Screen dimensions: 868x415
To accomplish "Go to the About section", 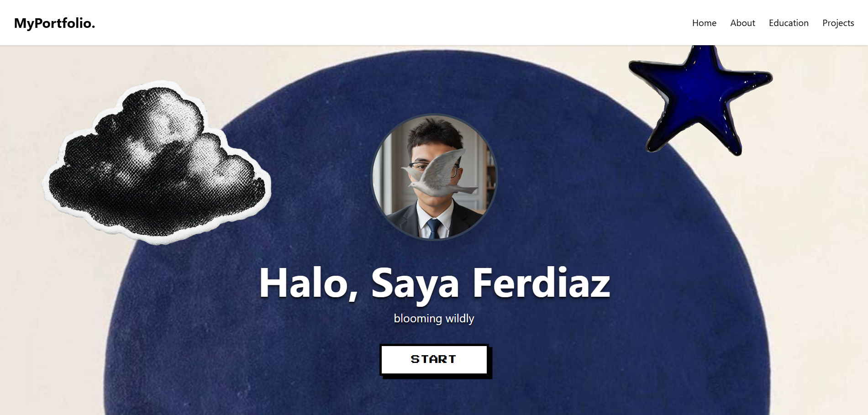I will (742, 23).
